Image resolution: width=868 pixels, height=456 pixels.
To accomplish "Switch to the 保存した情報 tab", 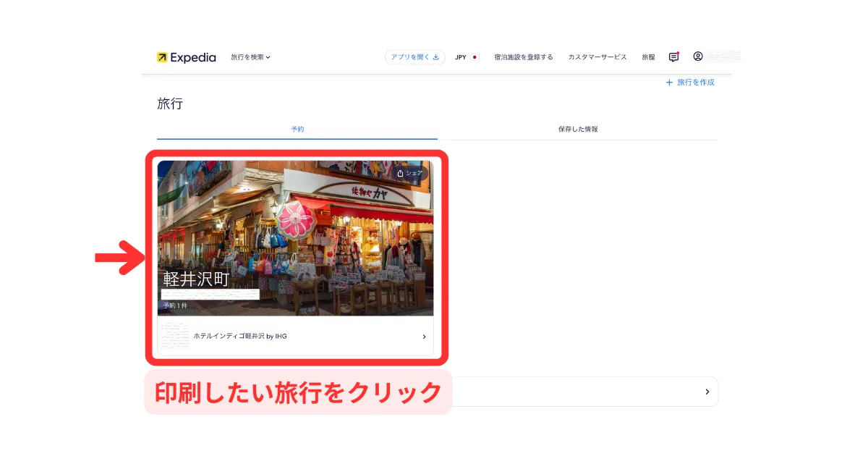I will [578, 129].
